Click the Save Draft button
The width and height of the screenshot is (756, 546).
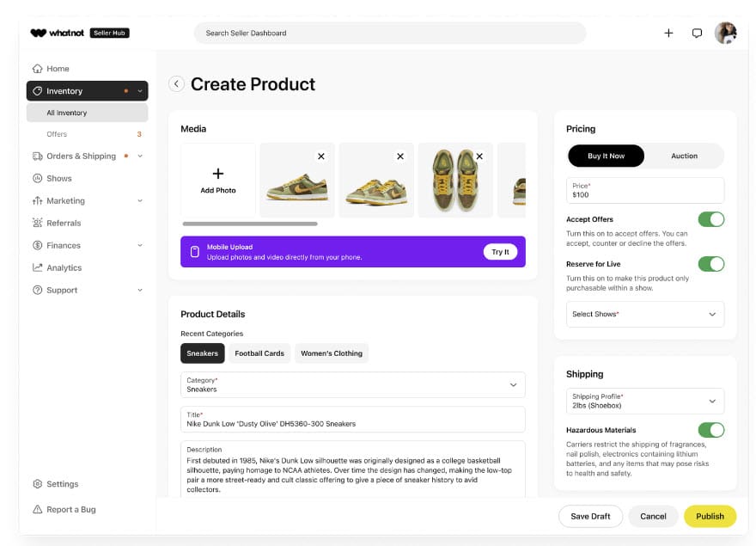(590, 516)
